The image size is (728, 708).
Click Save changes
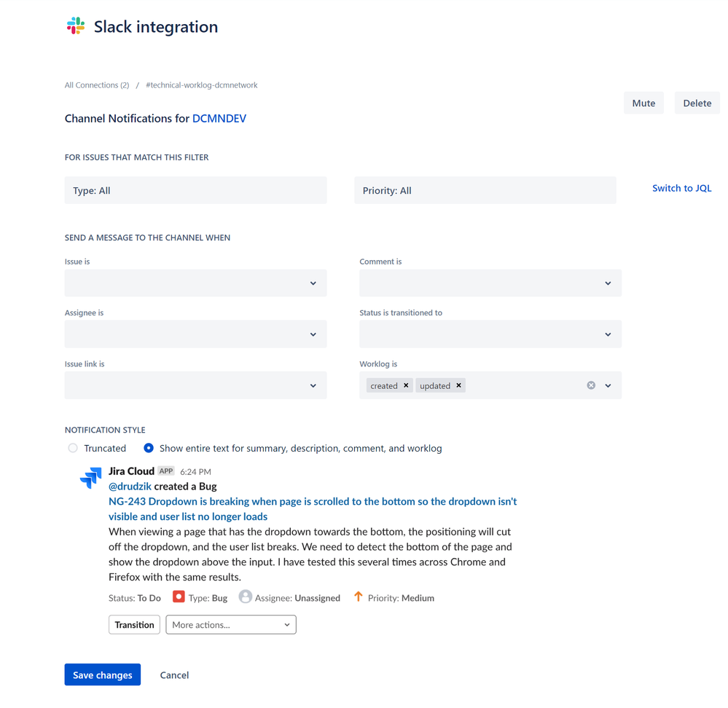tap(103, 674)
